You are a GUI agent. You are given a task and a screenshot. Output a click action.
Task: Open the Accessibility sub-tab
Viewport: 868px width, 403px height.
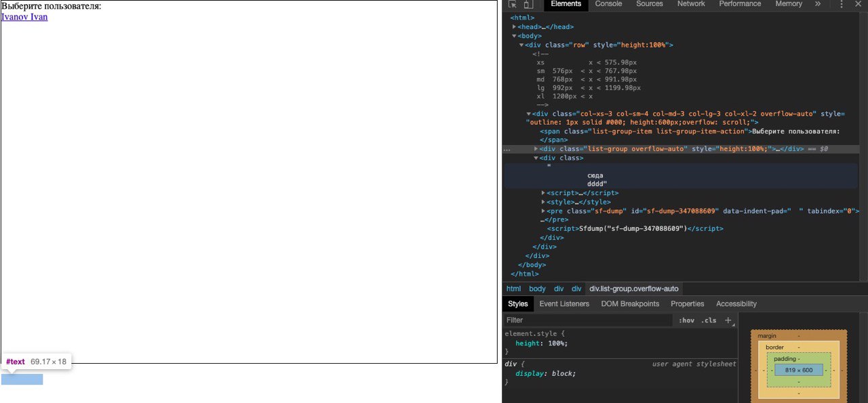[x=736, y=304]
